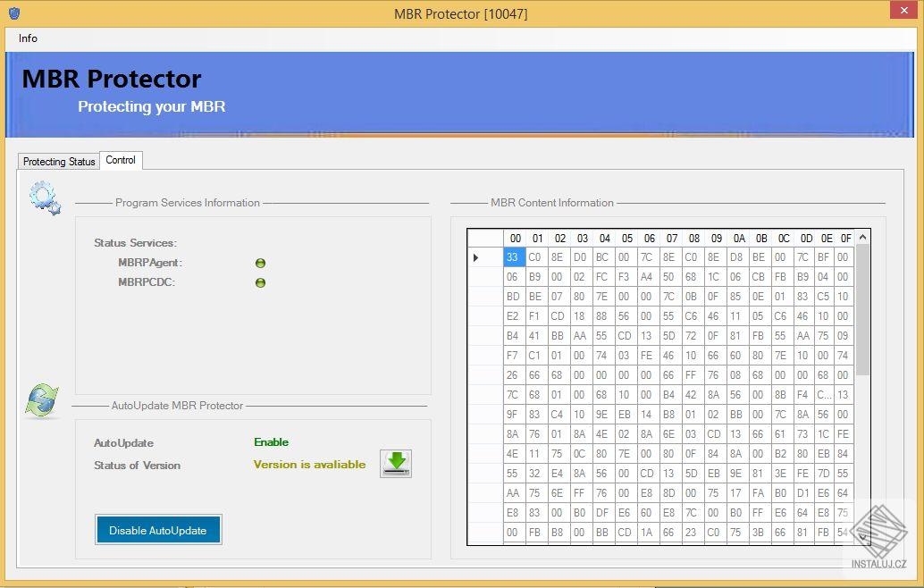Click the Disable AutoUpdate button
The width and height of the screenshot is (924, 588).
158,530
